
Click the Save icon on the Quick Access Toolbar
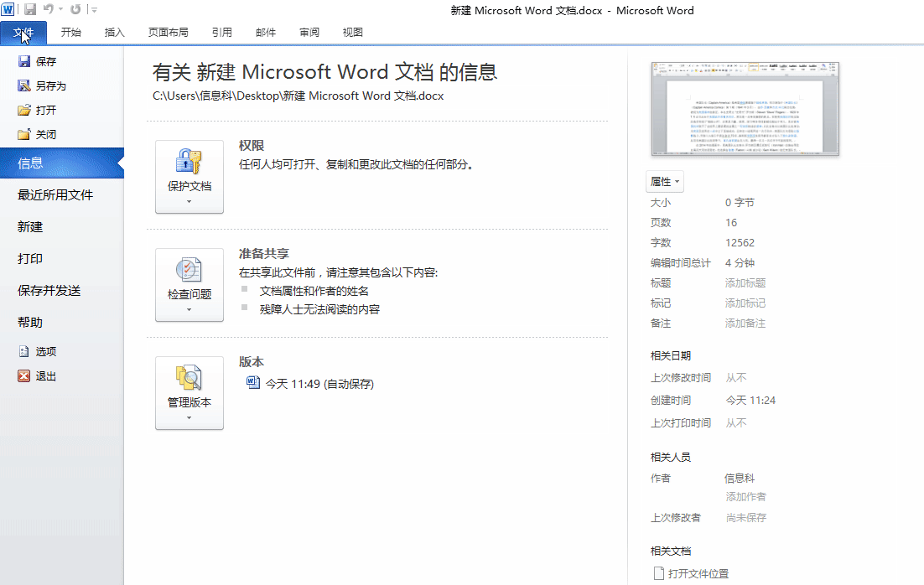pyautogui.click(x=29, y=10)
